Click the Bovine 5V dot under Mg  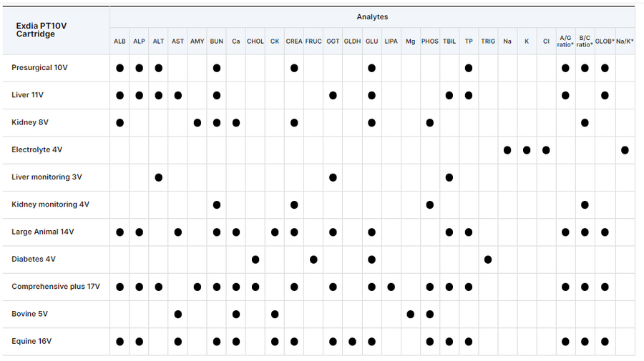coord(410,315)
